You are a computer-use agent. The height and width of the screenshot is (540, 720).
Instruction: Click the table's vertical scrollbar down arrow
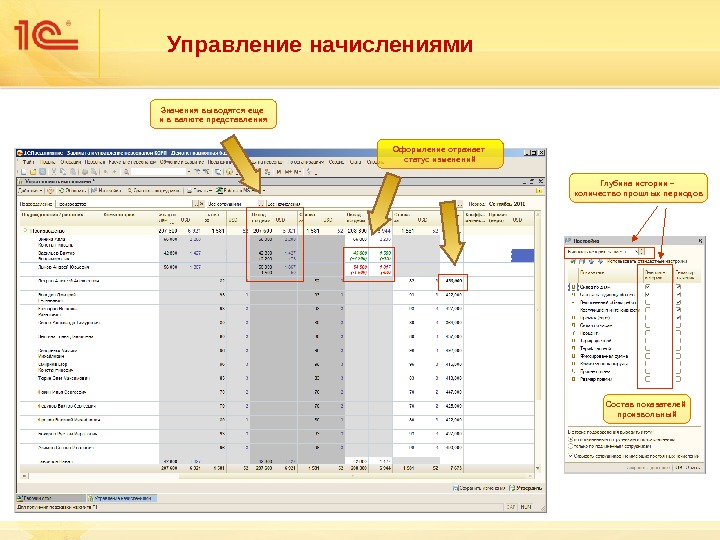[538, 468]
